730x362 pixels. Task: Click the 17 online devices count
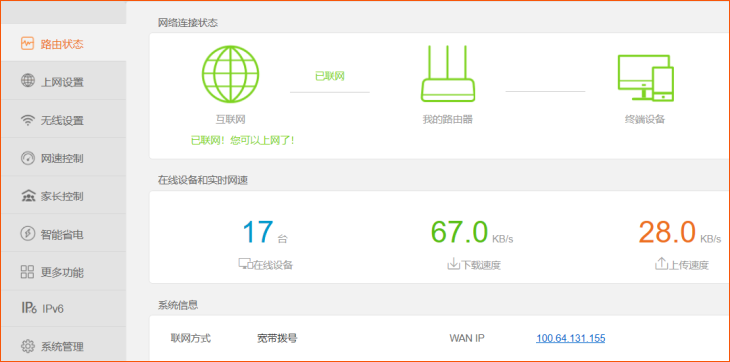point(257,232)
